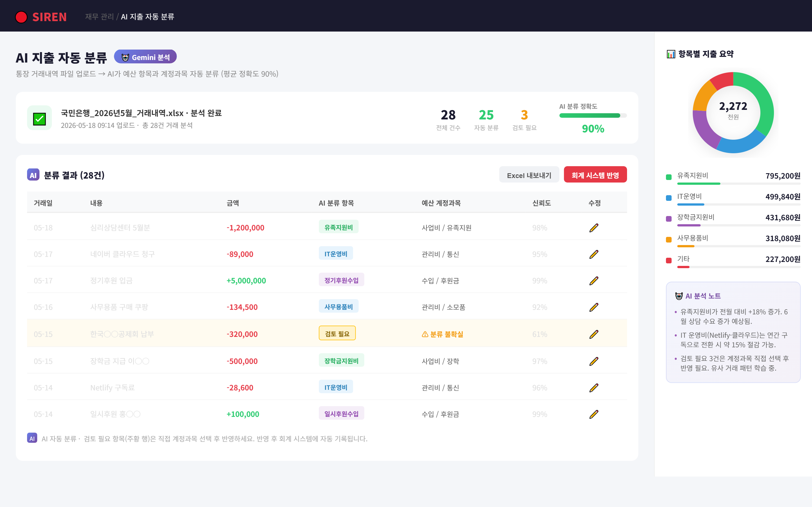Select the 장학금지원비 category tag
812x507 pixels.
tap(341, 361)
